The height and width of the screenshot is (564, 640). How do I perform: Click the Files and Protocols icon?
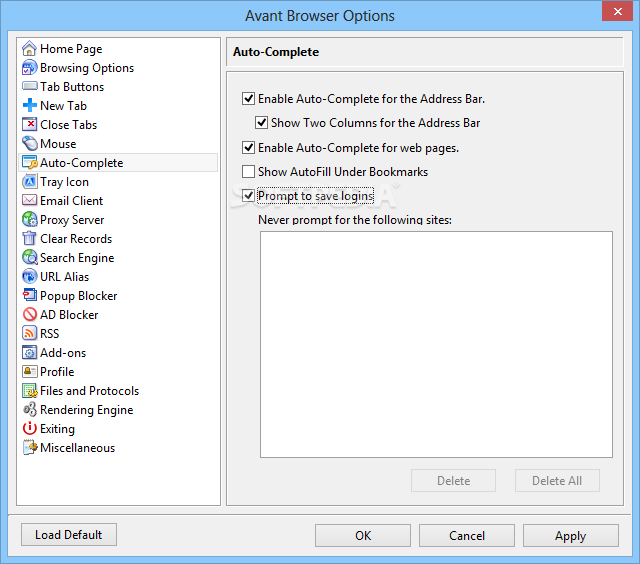coord(29,391)
